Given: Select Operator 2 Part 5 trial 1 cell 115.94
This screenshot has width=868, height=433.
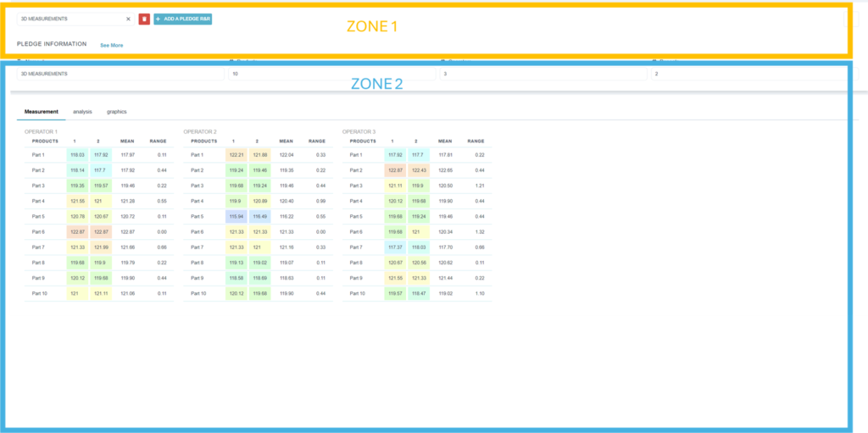Looking at the screenshot, I should point(236,217).
